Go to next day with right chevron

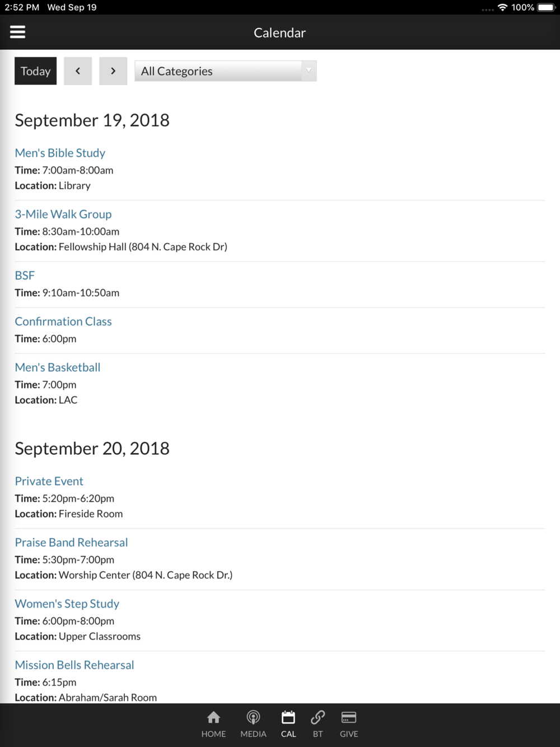[113, 71]
